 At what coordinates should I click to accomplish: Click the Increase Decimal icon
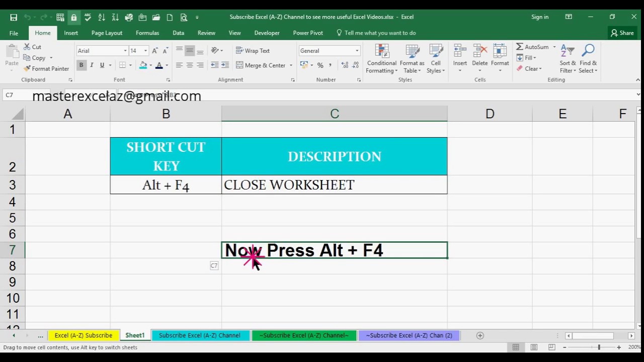[345, 65]
